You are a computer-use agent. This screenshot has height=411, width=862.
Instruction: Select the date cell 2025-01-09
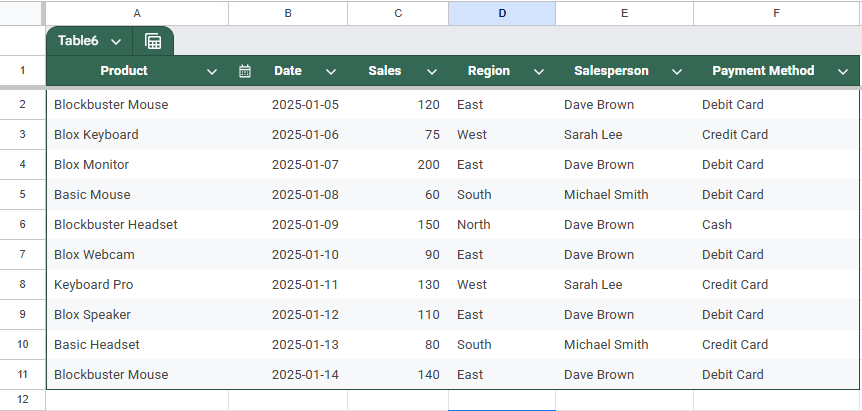coord(288,225)
